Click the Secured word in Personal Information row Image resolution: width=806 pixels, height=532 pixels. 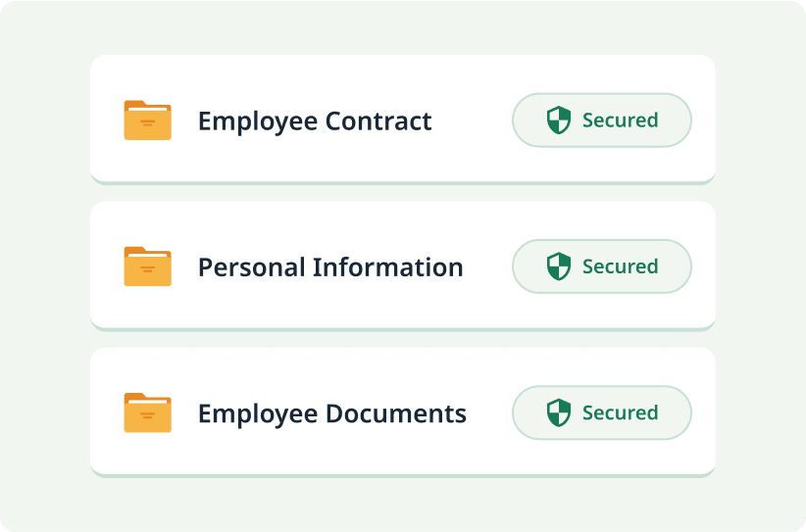[x=620, y=266]
